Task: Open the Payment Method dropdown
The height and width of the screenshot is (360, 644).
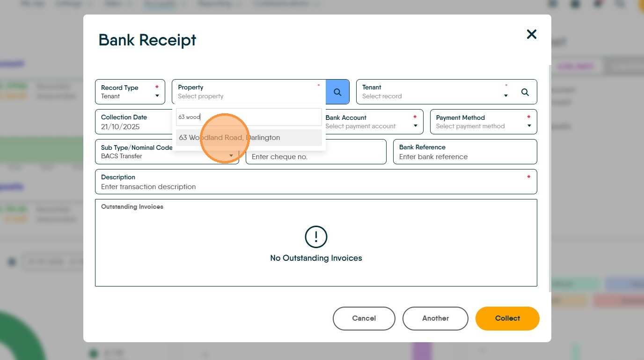Action: point(483,122)
